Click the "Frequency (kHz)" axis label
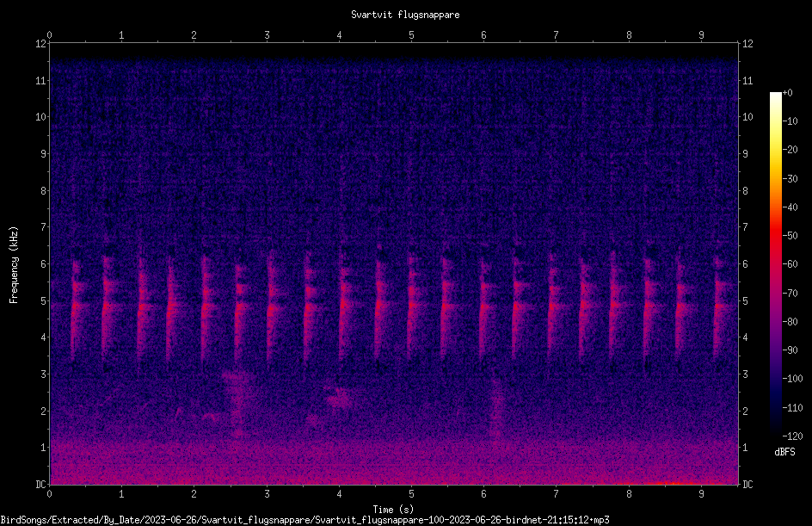 click(14, 265)
